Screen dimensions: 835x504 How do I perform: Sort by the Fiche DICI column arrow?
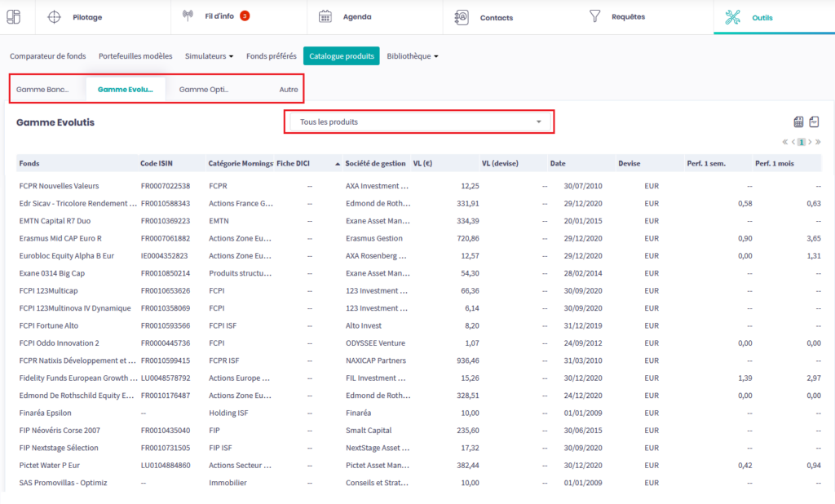click(x=338, y=164)
